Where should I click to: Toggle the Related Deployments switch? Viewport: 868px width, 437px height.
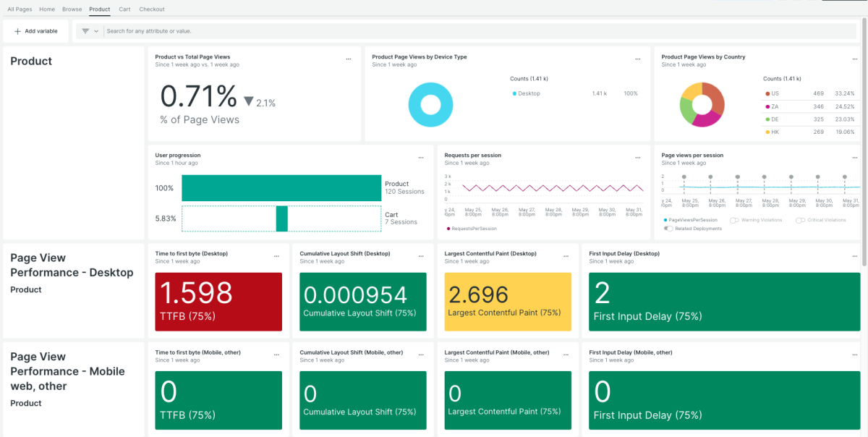point(668,229)
